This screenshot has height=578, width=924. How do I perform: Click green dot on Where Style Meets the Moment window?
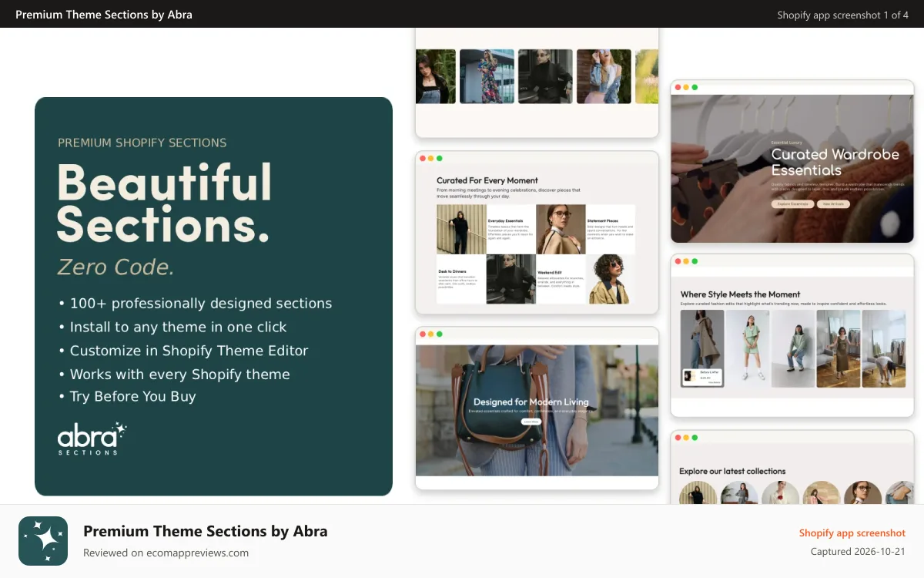tap(695, 261)
